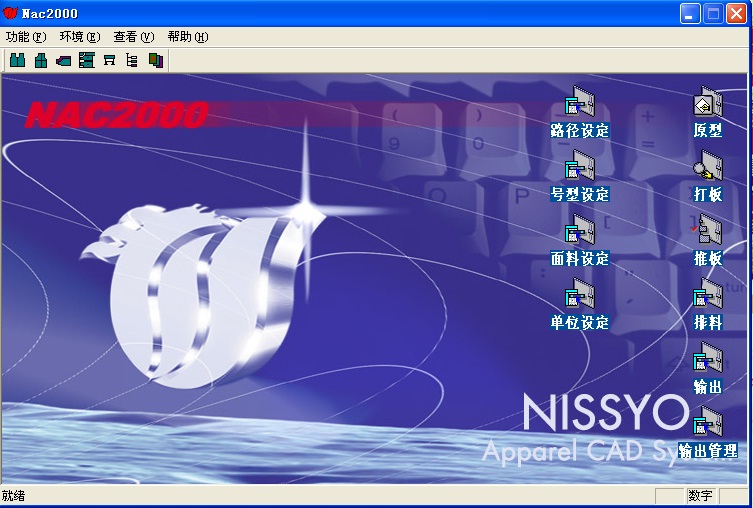Image resolution: width=753 pixels, height=508 pixels.
Task: Minimize the Nac2000 window
Action: click(x=690, y=13)
